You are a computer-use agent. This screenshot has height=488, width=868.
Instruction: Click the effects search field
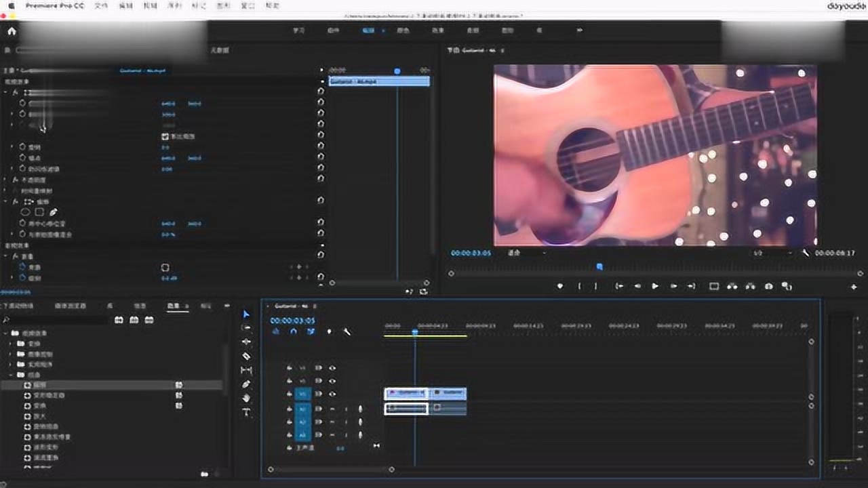point(58,320)
